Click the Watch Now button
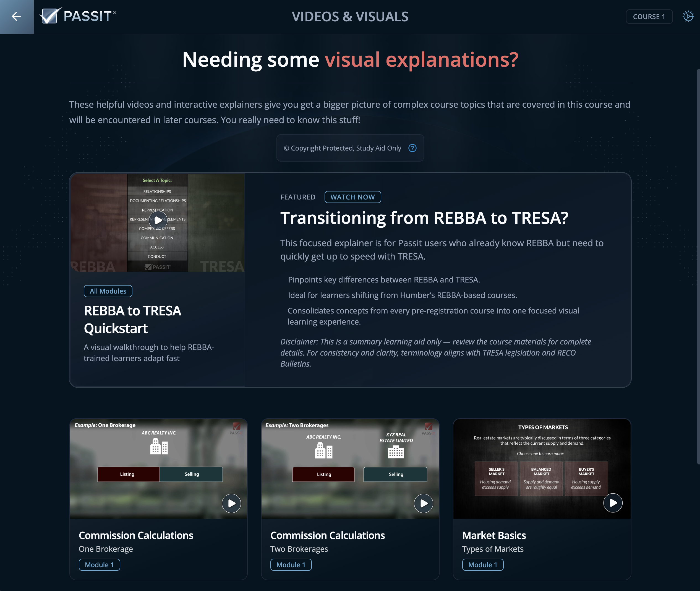Viewport: 700px width, 591px height. pos(352,197)
